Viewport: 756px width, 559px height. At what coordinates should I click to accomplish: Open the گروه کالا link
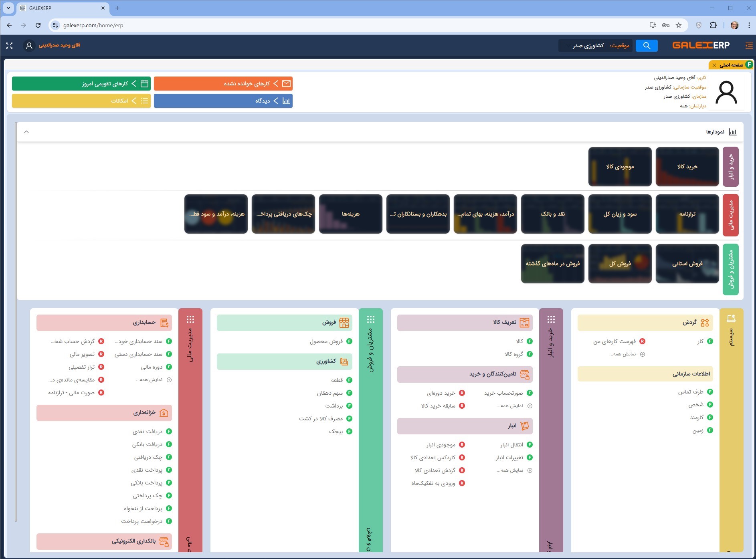click(518, 354)
